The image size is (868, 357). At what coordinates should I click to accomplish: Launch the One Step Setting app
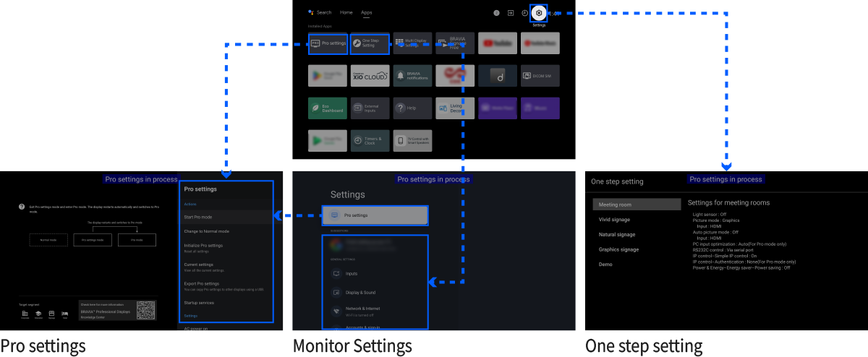(x=370, y=43)
